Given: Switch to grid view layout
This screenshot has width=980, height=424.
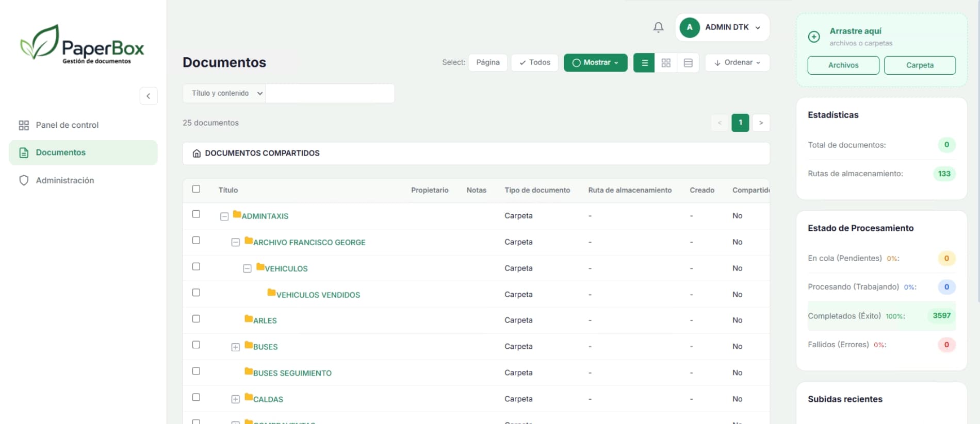Looking at the screenshot, I should (x=666, y=63).
